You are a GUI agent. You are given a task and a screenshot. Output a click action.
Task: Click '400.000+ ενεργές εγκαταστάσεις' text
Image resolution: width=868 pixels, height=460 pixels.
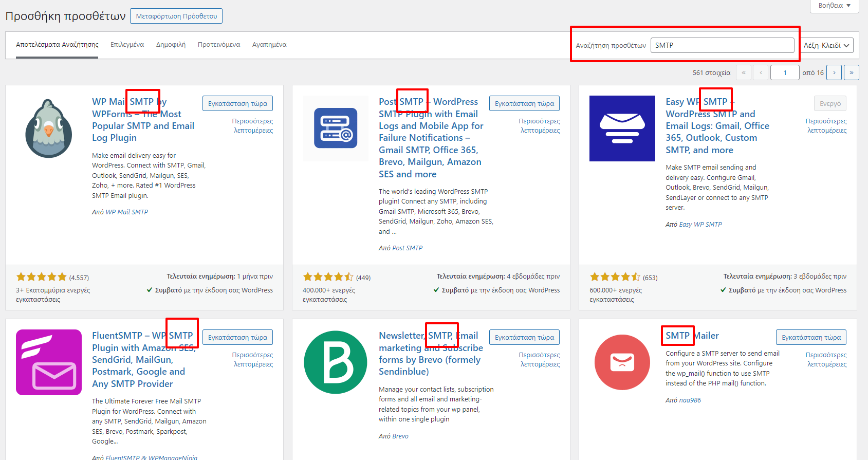pos(329,295)
